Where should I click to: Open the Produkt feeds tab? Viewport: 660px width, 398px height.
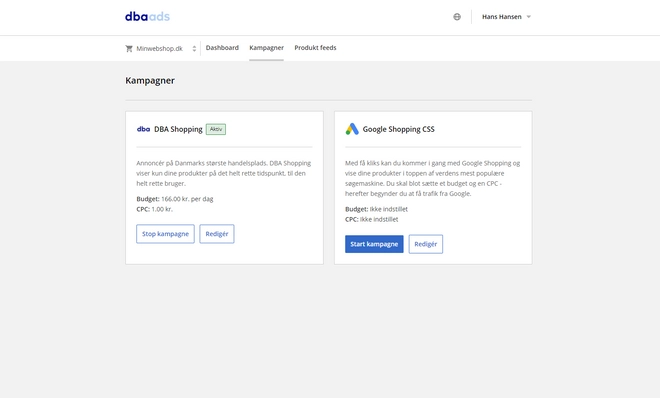coord(315,48)
